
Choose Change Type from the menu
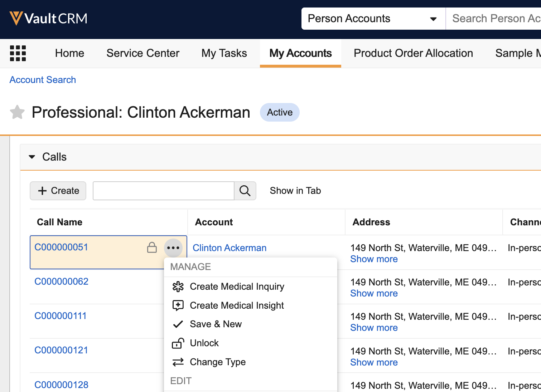218,362
